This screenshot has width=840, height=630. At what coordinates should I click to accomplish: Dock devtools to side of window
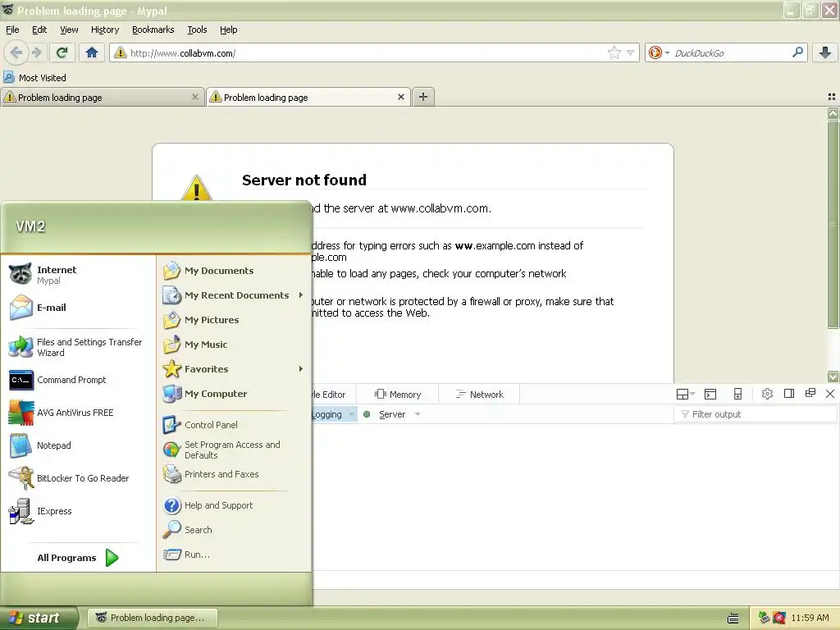(x=789, y=394)
